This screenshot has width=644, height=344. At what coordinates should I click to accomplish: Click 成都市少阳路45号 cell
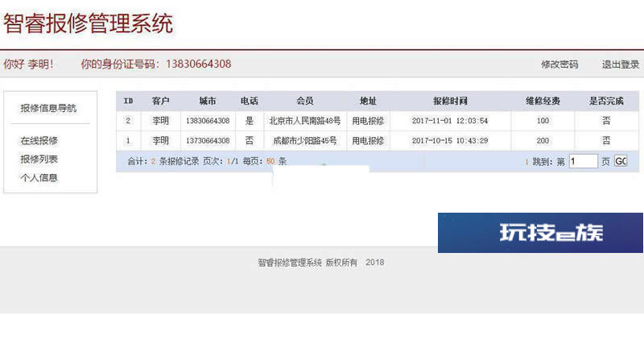tap(305, 140)
